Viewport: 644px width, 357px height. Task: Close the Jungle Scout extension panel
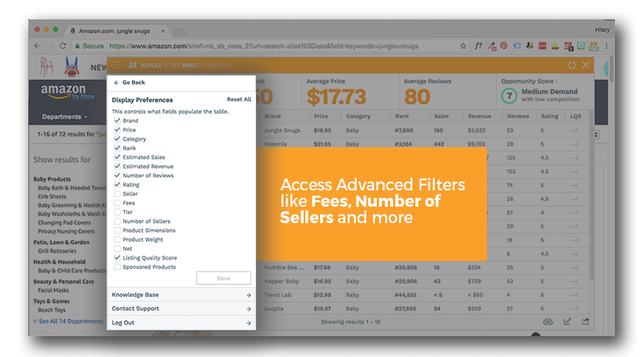tap(586, 65)
